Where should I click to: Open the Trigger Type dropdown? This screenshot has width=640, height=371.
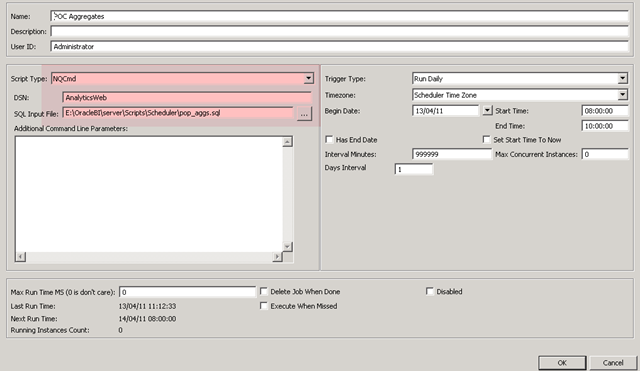coord(622,78)
